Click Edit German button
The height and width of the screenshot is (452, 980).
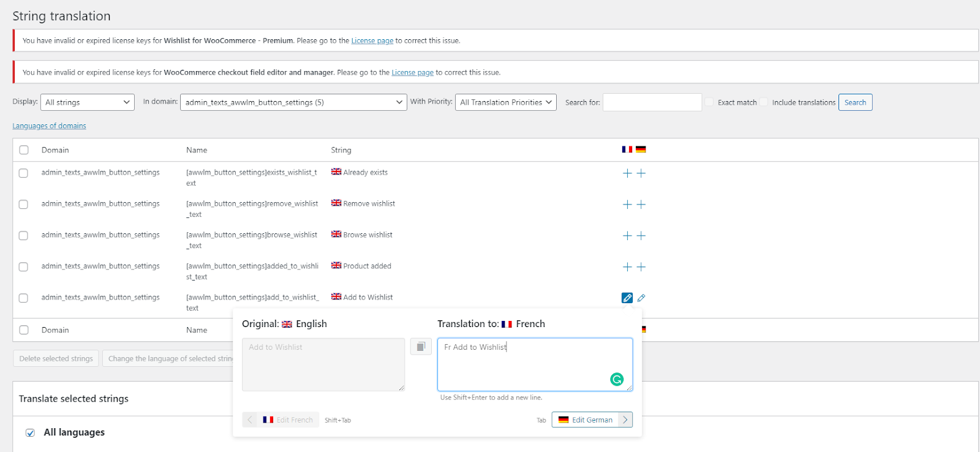point(586,420)
